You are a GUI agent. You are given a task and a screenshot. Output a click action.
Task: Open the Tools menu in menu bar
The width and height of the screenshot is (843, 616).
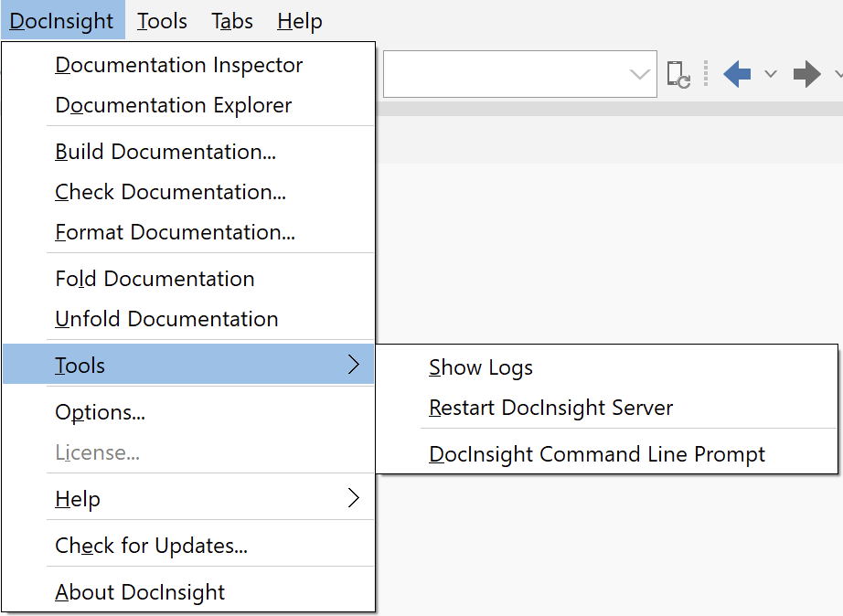[162, 21]
